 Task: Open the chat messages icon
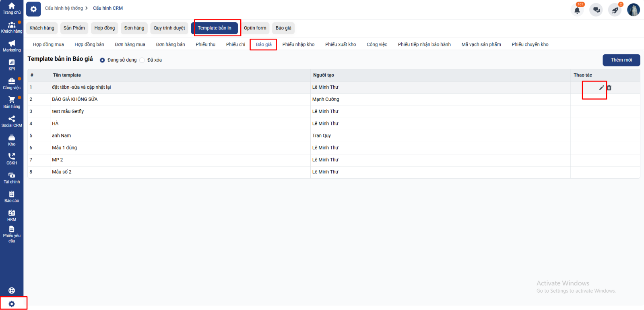click(x=596, y=10)
